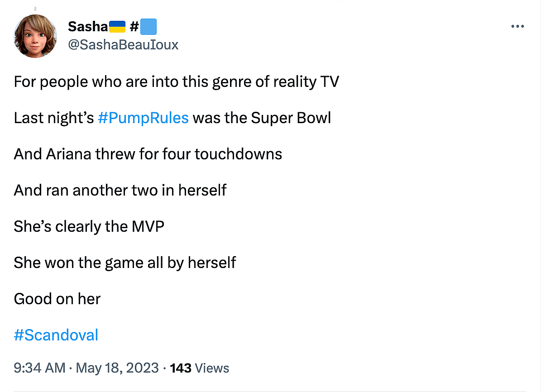Click the word 'touchdowns' in the tweet

[238, 154]
